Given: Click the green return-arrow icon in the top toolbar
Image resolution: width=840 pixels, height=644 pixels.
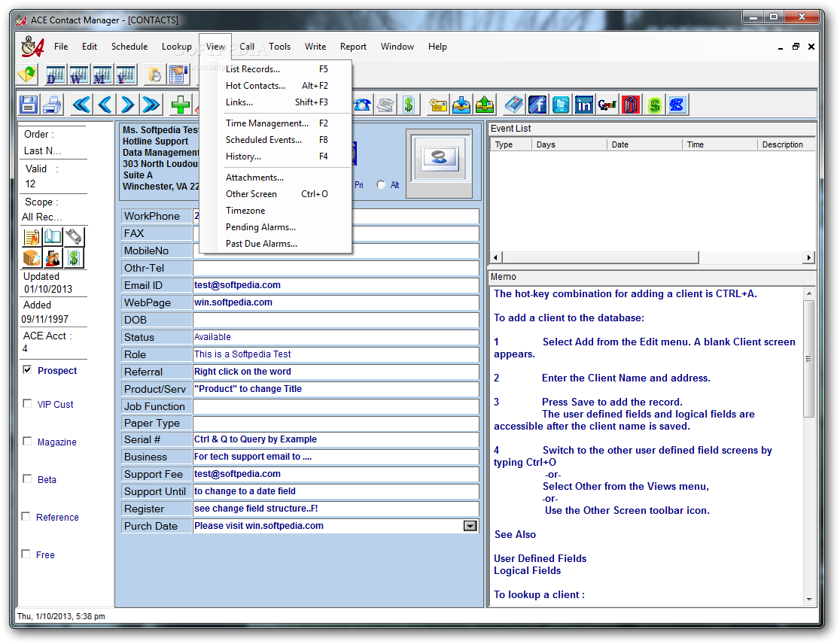Looking at the screenshot, I should coord(27,74).
